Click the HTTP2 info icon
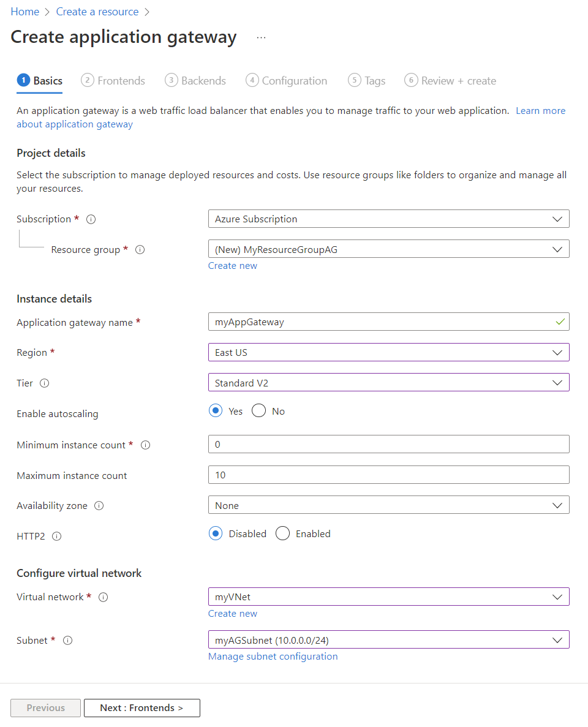The width and height of the screenshot is (588, 727). pos(56,537)
